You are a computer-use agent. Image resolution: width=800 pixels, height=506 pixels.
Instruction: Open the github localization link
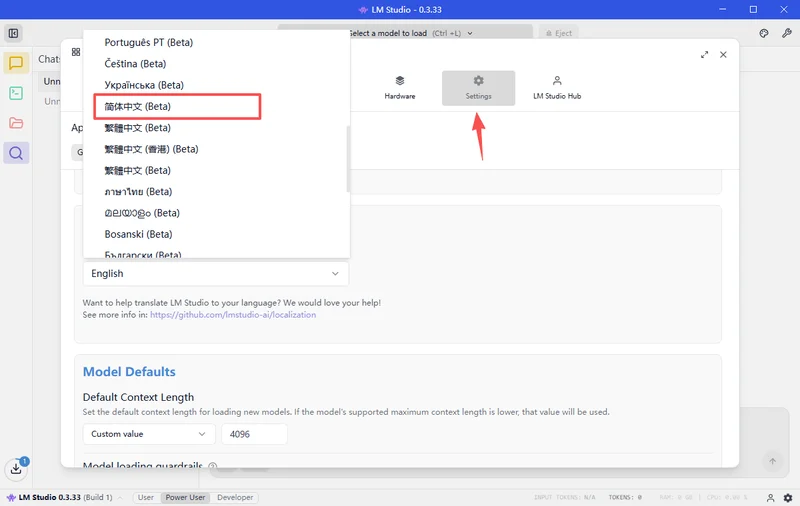233,315
